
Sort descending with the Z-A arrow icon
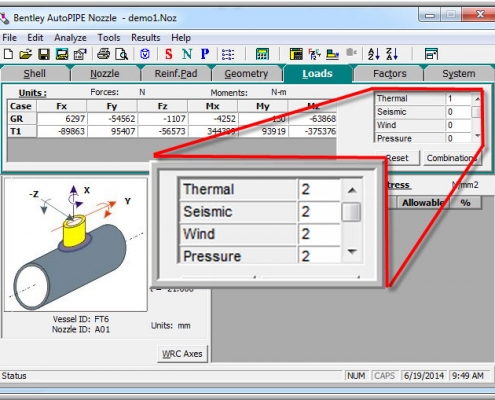coord(392,54)
